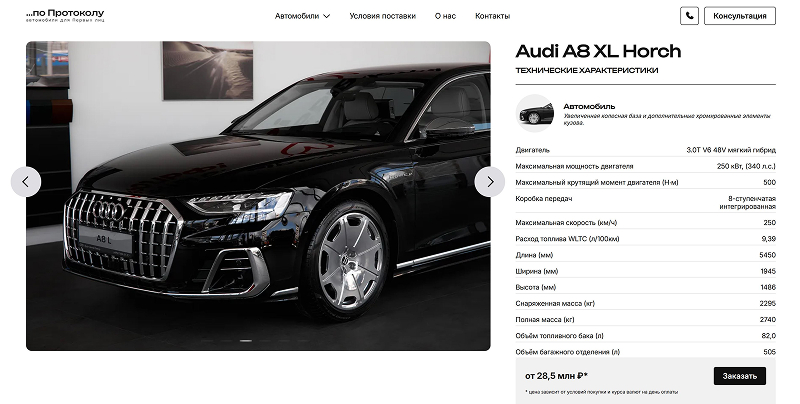Screen dimensions: 800x404
Task: Go to О нас section
Action: (445, 16)
